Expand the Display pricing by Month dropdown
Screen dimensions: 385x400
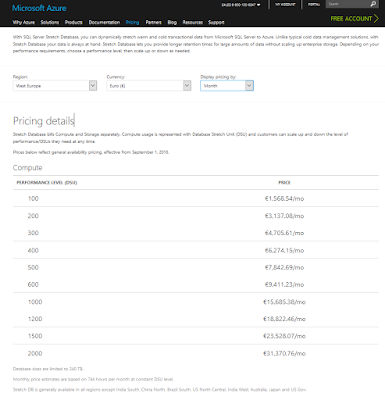(227, 86)
